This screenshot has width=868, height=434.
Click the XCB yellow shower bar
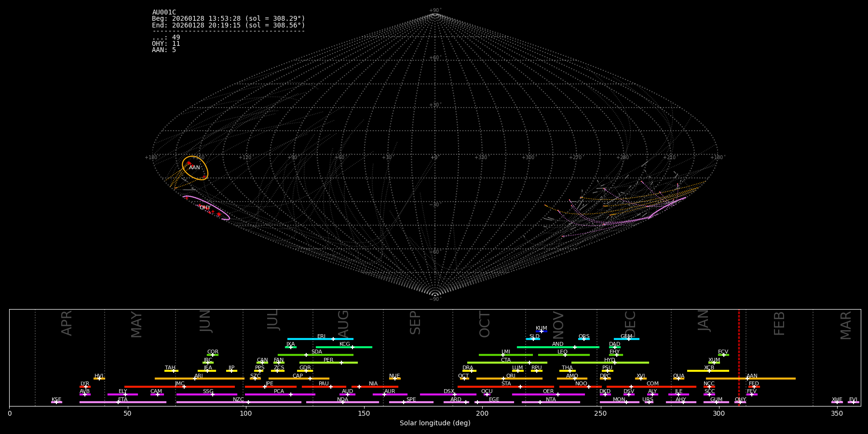pyautogui.click(x=708, y=371)
